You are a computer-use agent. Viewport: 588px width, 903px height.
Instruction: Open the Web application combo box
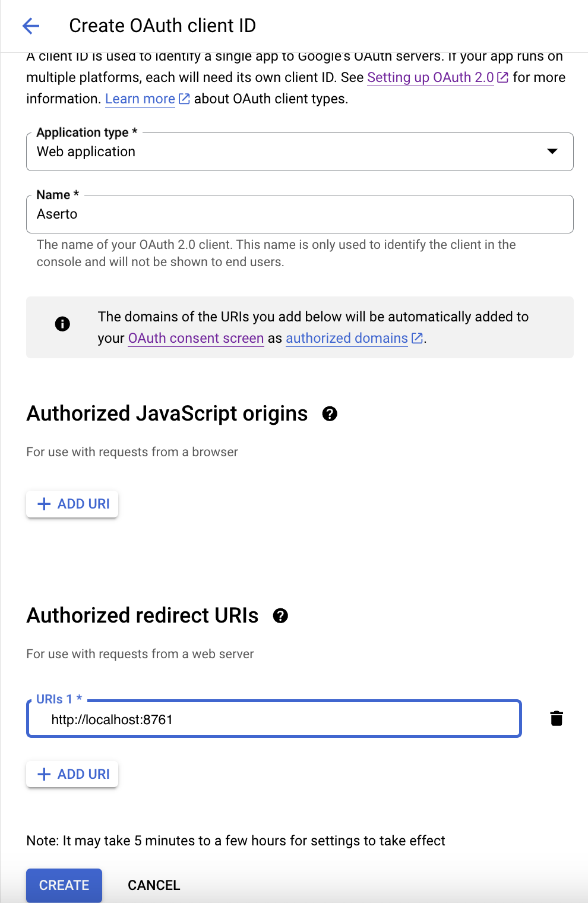(300, 151)
